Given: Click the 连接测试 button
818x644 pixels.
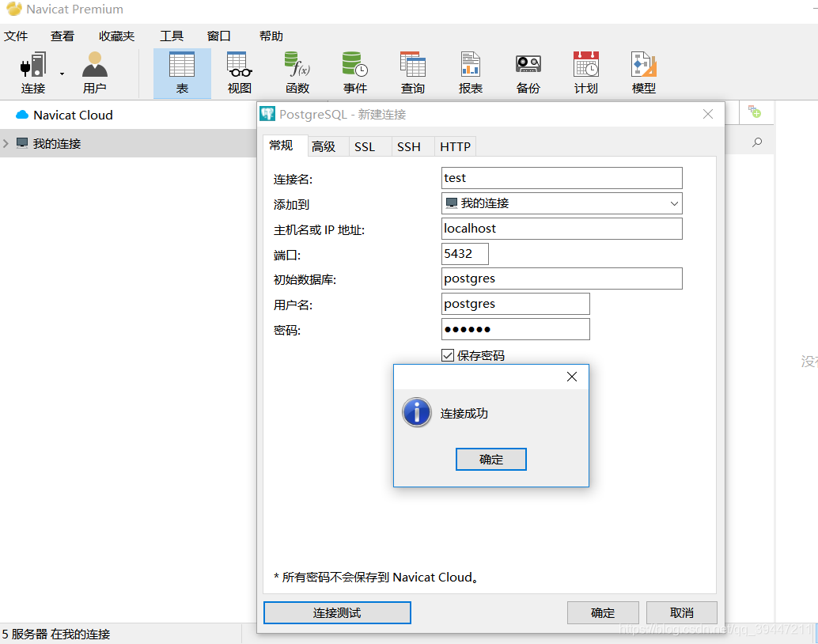Looking at the screenshot, I should point(337,612).
